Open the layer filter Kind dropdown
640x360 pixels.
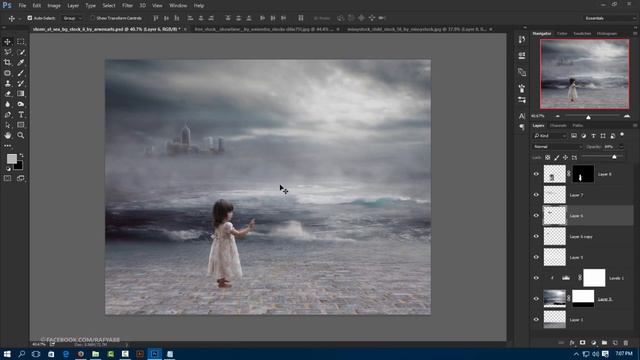click(550, 136)
